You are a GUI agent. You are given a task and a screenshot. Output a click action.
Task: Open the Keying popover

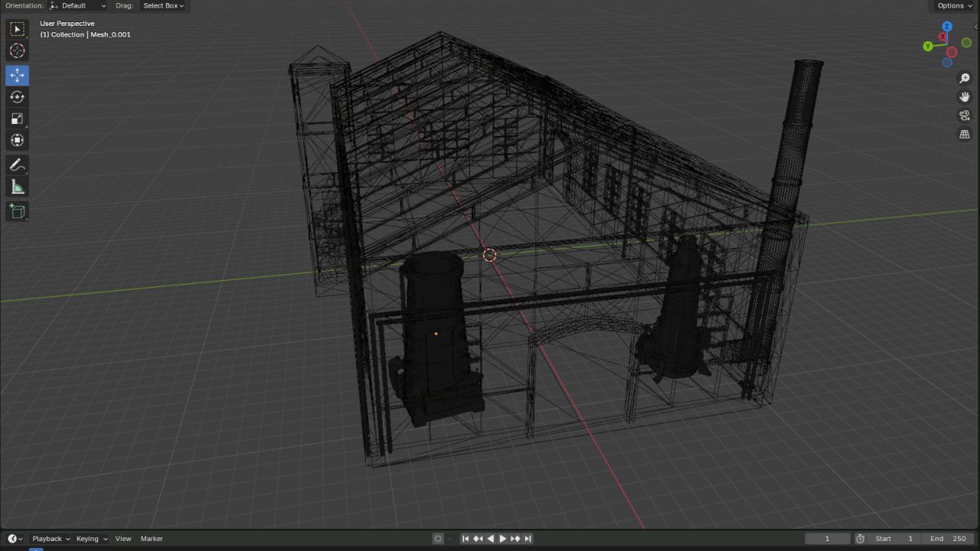point(91,539)
